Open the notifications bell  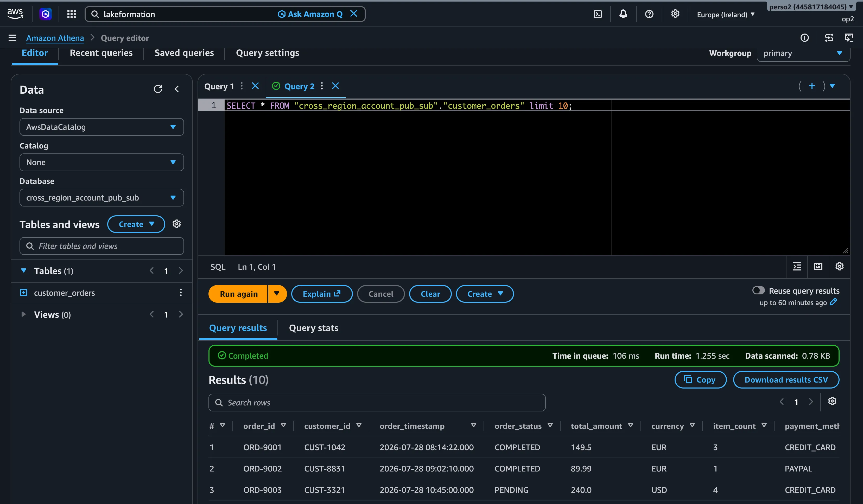coord(623,14)
